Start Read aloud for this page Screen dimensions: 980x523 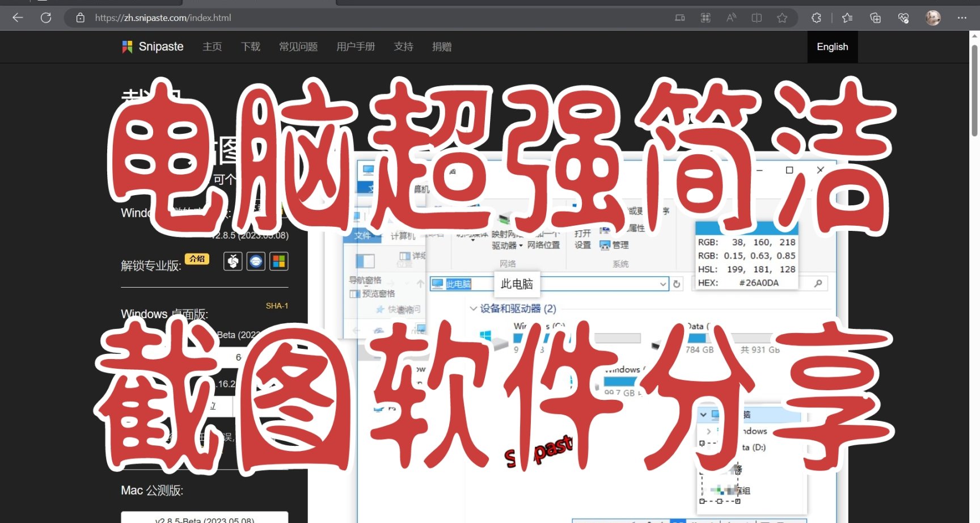[x=731, y=18]
